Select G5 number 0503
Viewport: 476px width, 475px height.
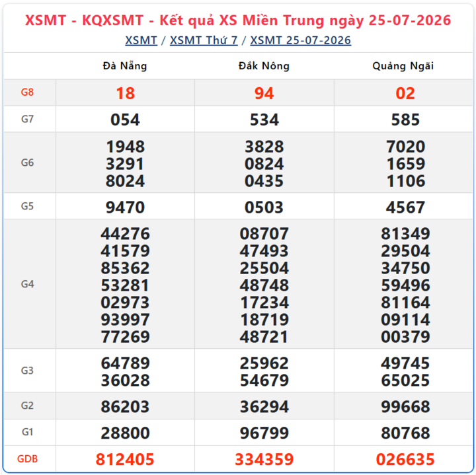tap(264, 207)
